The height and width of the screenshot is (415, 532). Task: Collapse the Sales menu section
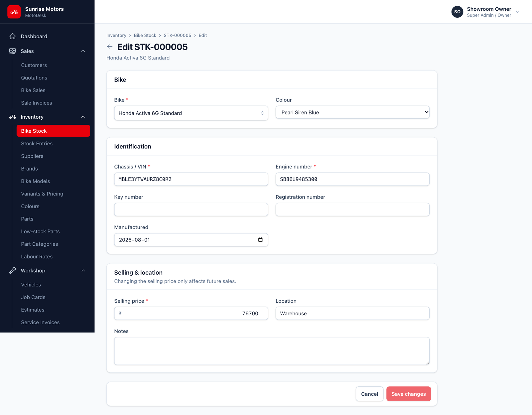point(83,51)
